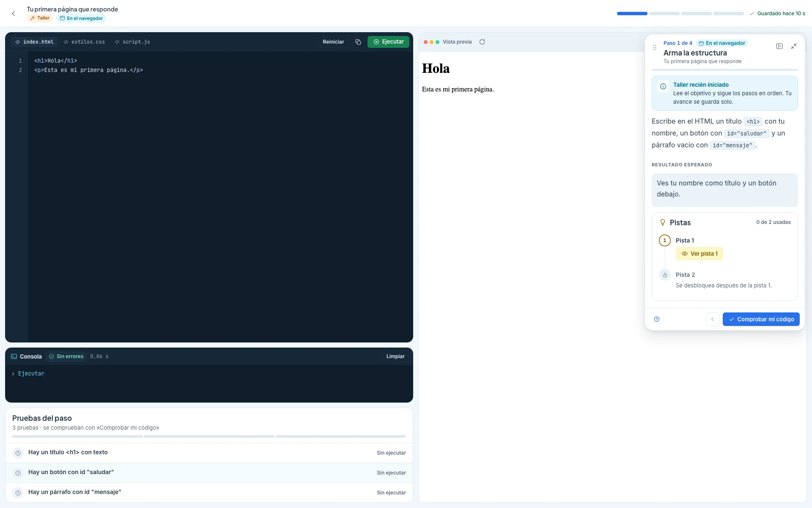
Task: Go back with the top-left arrow
Action: click(x=14, y=14)
